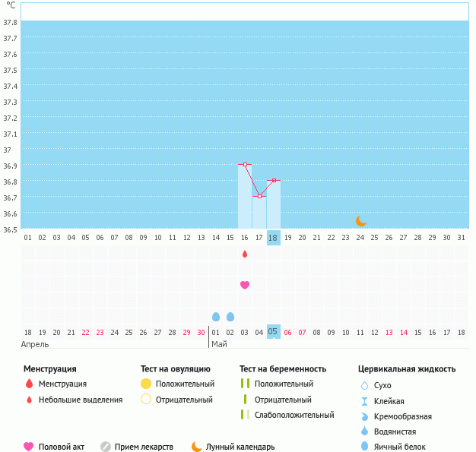Click the blue drop marker under cycle day 14
The image size is (476, 452).
pos(216,316)
